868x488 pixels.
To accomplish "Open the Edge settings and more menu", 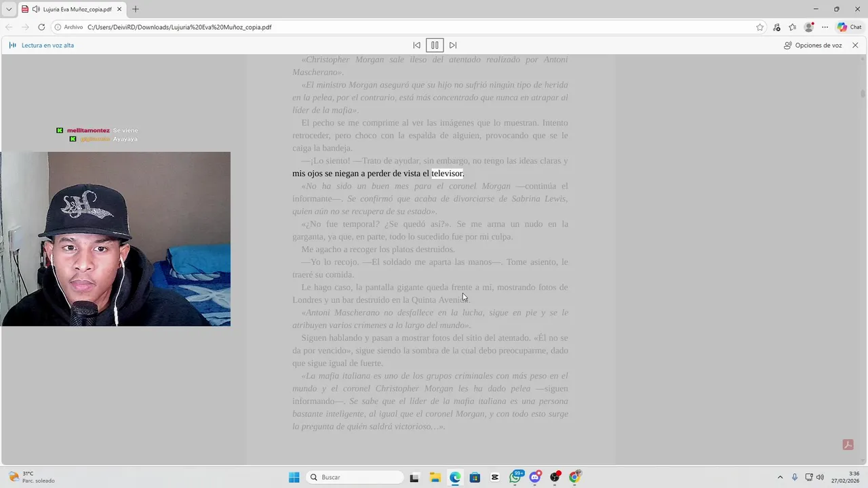I will pyautogui.click(x=825, y=27).
